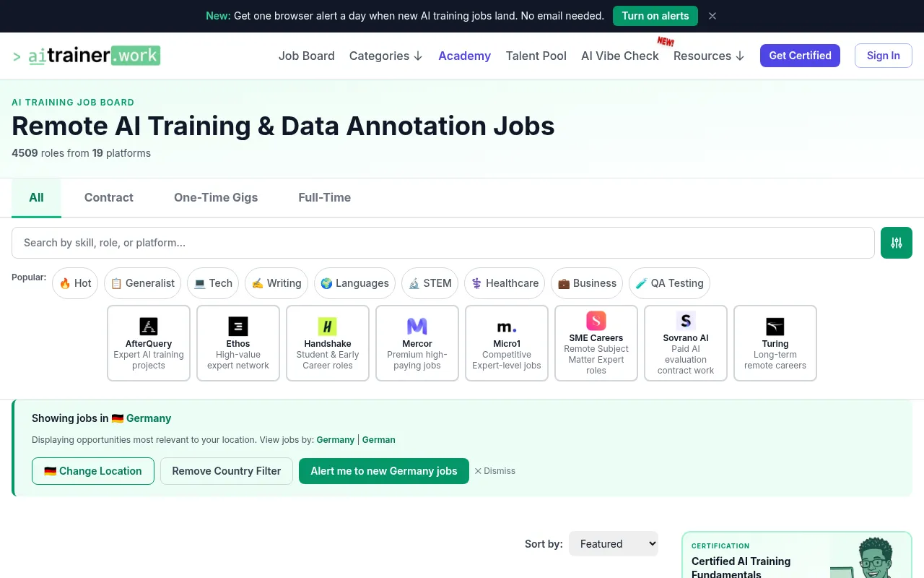Viewport: 924px width, 578px height.
Task: Open Certified AI Training Fundamentals card
Action: click(x=797, y=555)
